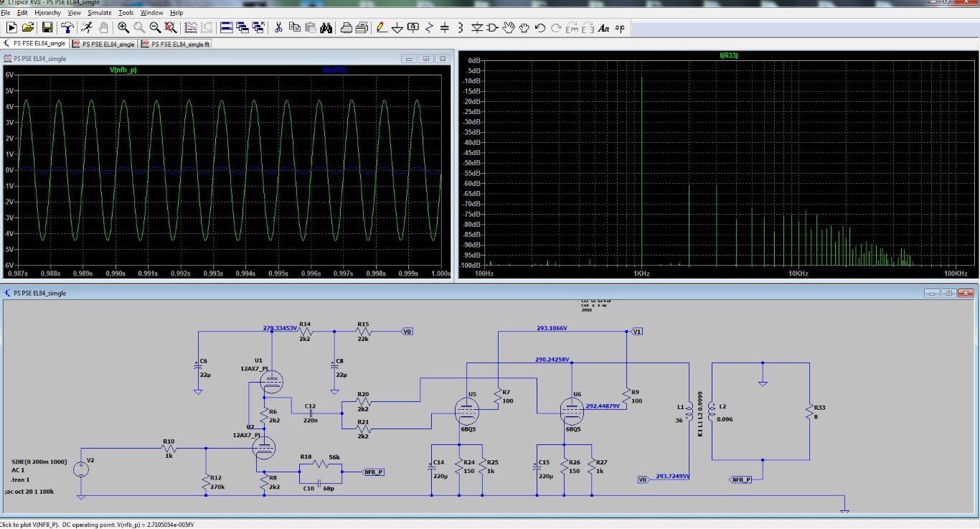This screenshot has width=980, height=529.
Task: Open the Component gate symbol tool
Action: click(492, 27)
